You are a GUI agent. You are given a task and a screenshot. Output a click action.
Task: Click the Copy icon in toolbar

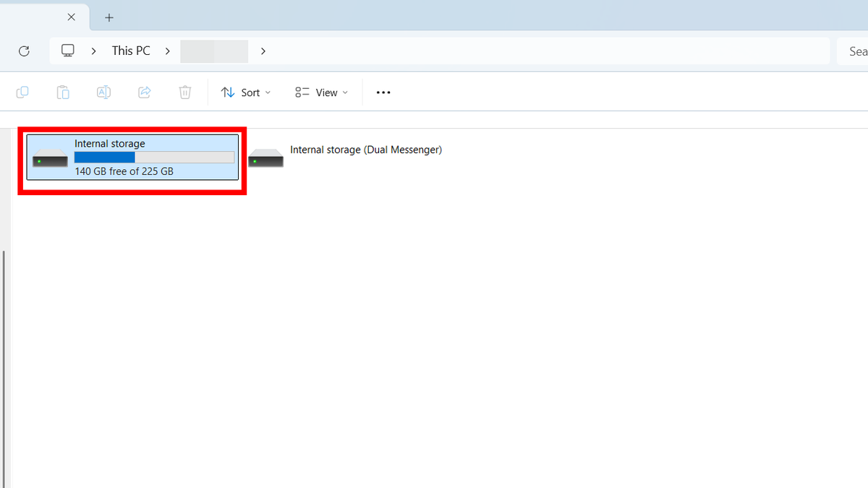click(x=22, y=93)
